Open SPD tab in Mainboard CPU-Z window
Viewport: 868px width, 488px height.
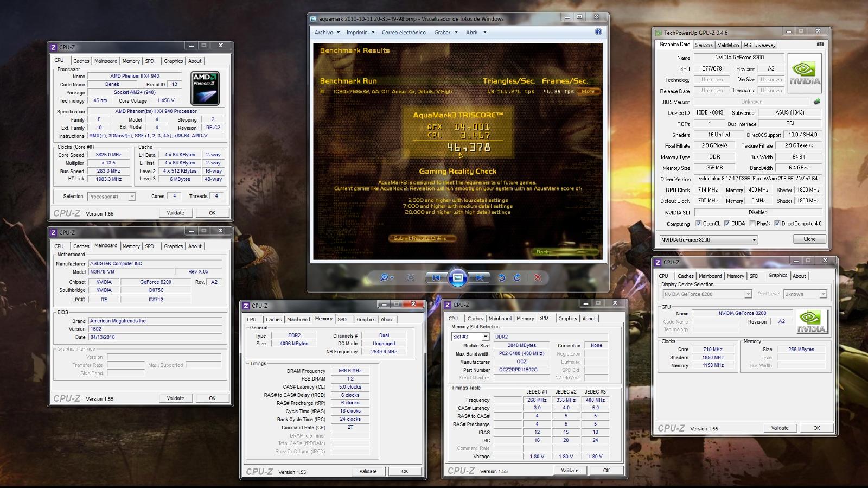click(x=150, y=246)
